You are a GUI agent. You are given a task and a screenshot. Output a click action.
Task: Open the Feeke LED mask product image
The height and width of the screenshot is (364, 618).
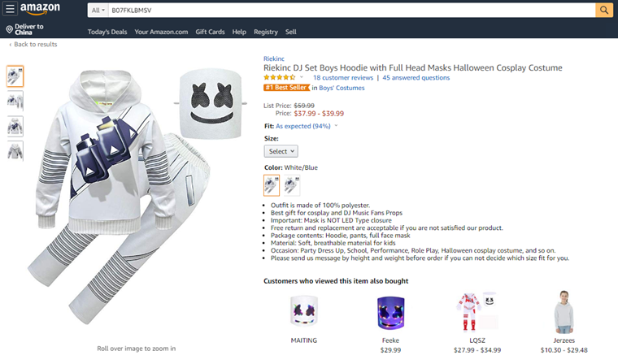[x=390, y=314]
